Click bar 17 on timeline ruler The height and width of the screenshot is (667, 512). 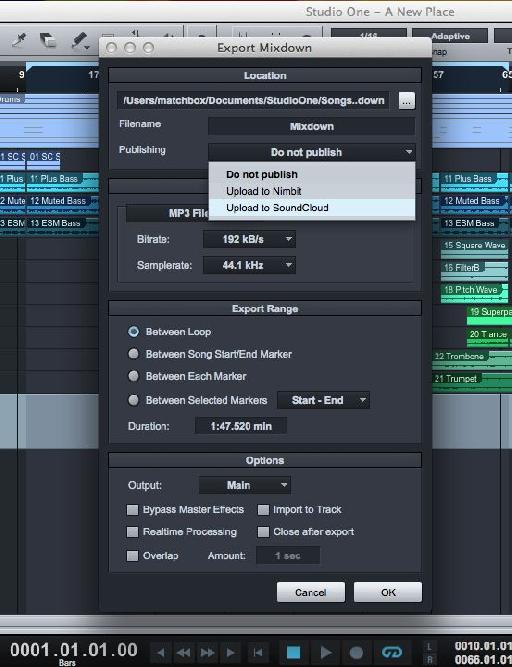(93, 75)
